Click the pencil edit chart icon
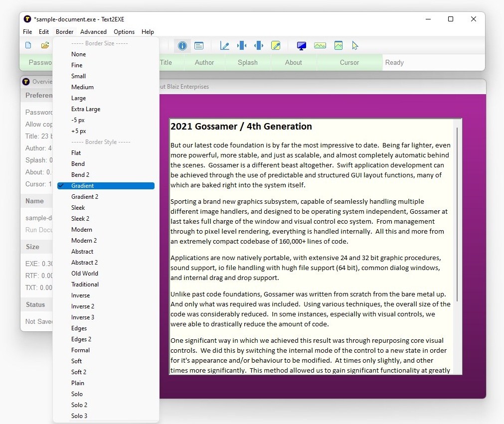This screenshot has height=424, width=504. (x=225, y=46)
